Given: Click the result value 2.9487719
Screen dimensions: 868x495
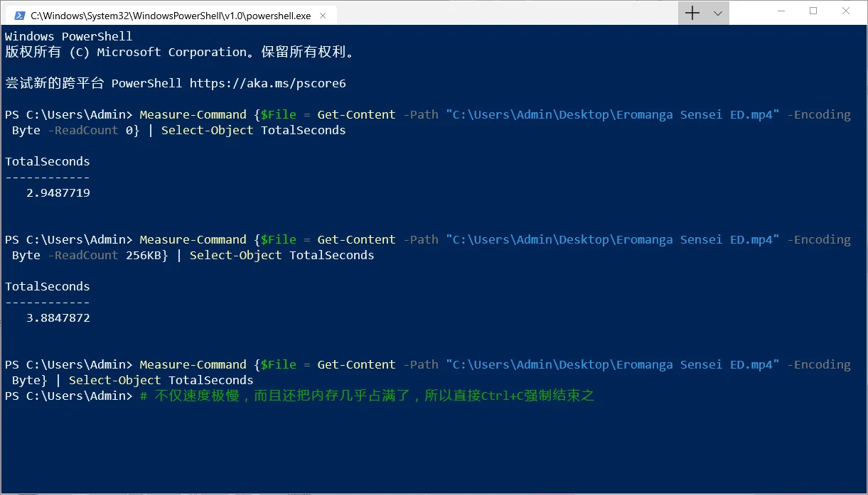Looking at the screenshot, I should 58,192.
